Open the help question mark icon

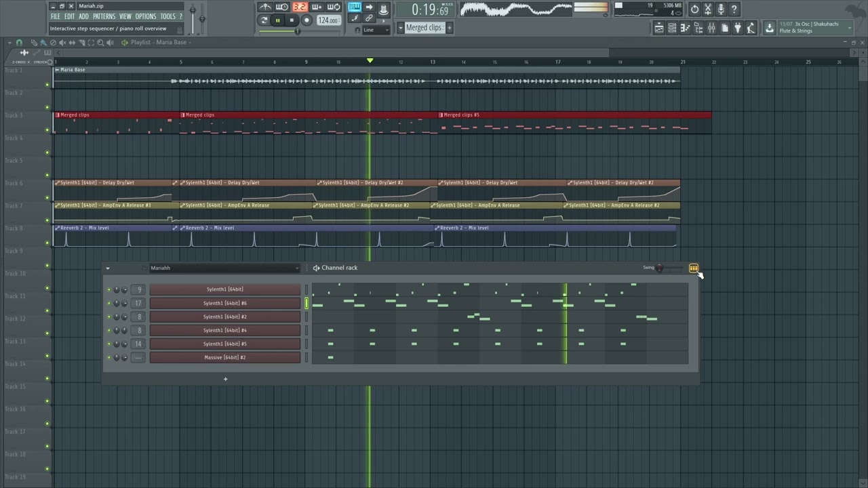[x=734, y=9]
